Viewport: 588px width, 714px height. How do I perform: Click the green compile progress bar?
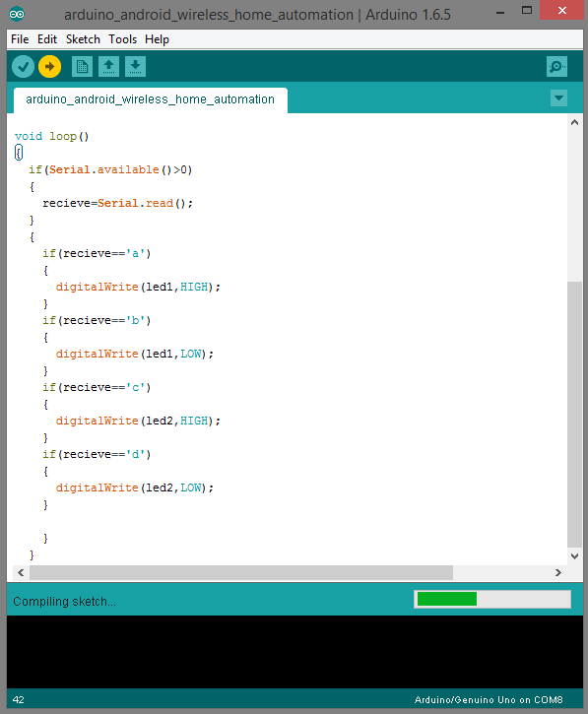pyautogui.click(x=491, y=599)
